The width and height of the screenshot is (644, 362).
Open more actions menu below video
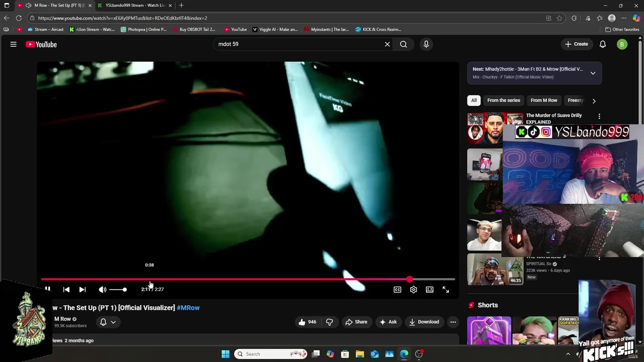(453, 322)
